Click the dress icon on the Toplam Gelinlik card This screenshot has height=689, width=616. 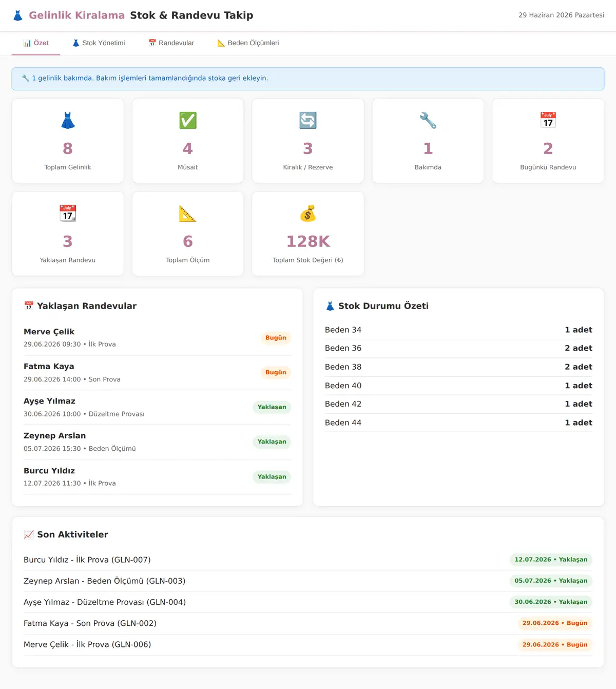pos(68,120)
